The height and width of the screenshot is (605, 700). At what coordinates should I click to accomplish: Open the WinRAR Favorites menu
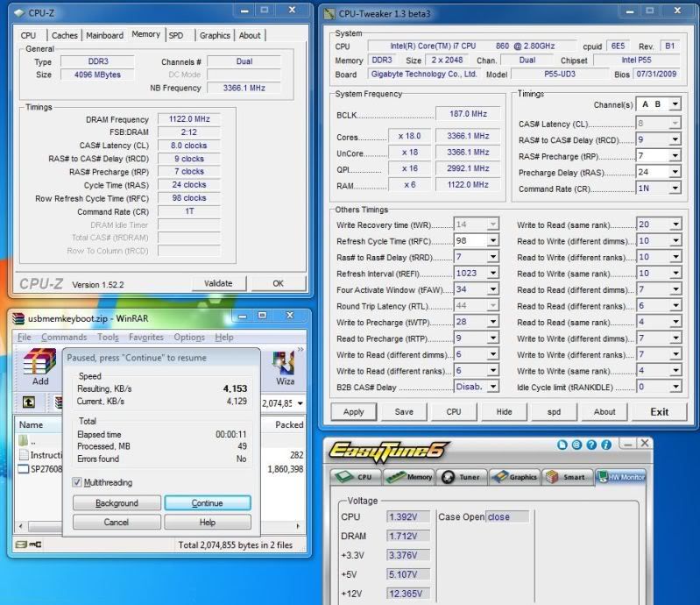[146, 337]
